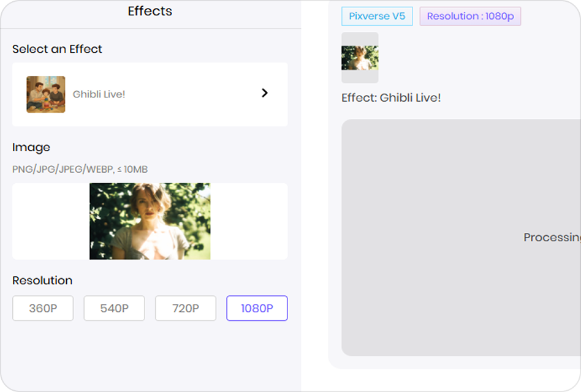Click the Resolution section label

tap(42, 281)
